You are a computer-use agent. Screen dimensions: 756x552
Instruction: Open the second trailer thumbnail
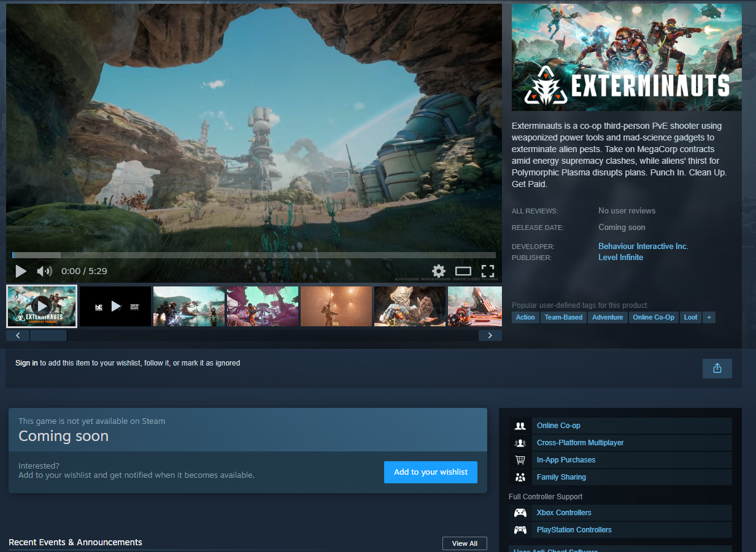pyautogui.click(x=115, y=306)
